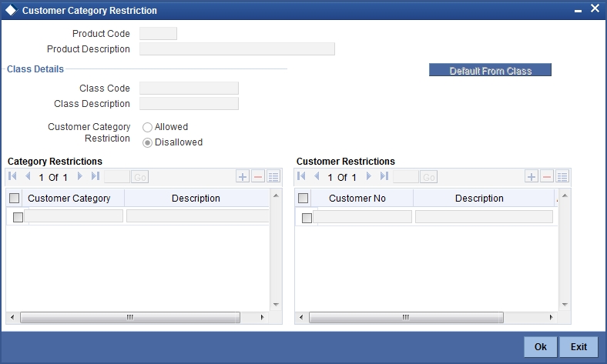
Task: Select the Allowed radio option
Action: click(147, 127)
